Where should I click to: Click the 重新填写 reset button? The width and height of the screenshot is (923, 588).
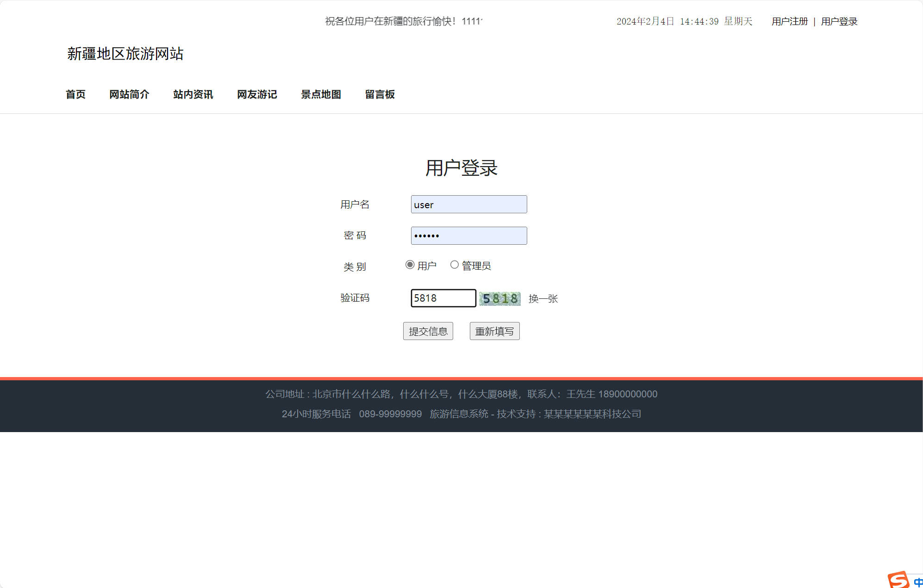tap(494, 331)
